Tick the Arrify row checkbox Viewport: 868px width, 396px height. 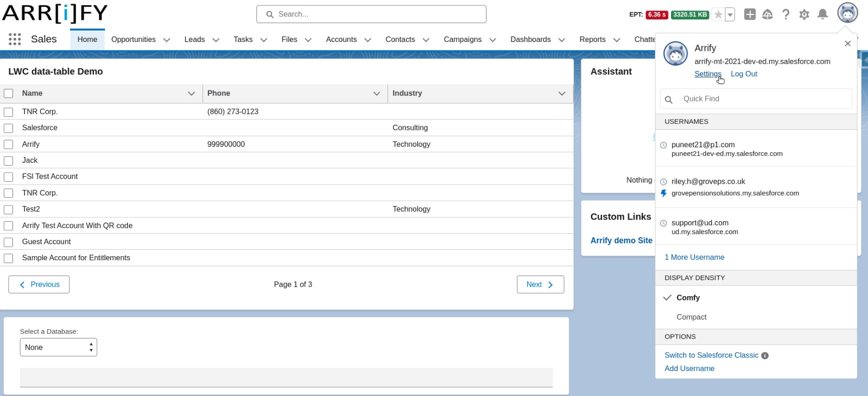coord(8,144)
